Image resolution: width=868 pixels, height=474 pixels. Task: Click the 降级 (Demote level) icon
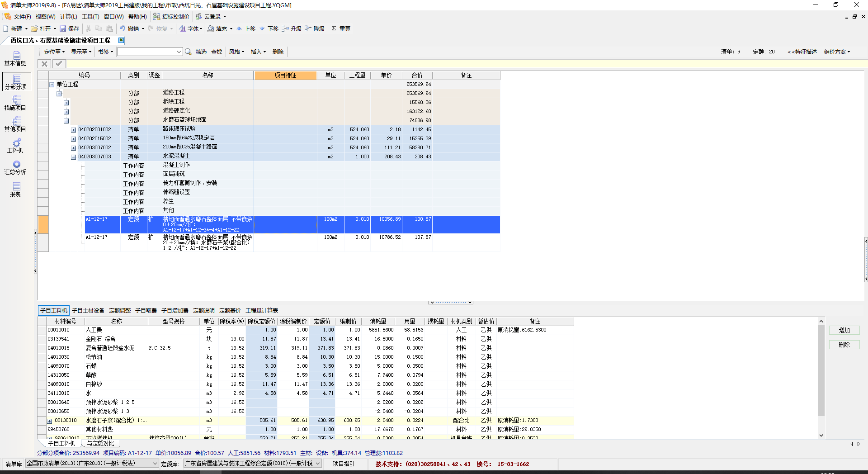308,28
